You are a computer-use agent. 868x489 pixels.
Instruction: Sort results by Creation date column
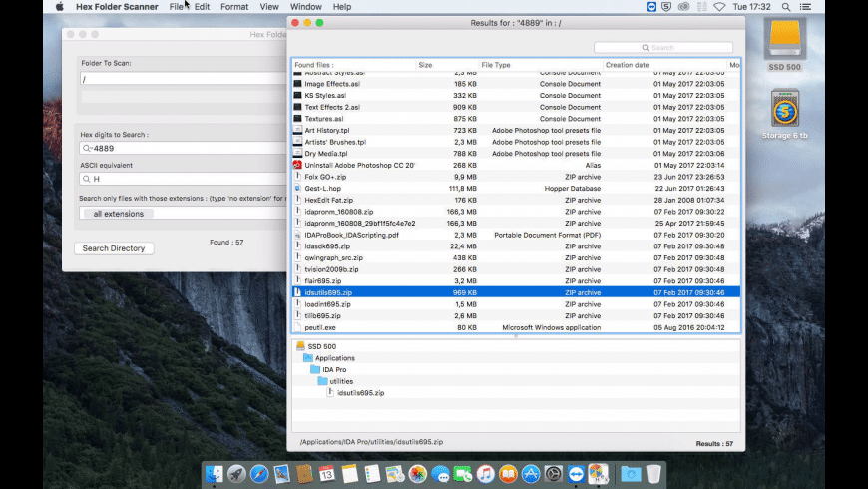pyautogui.click(x=627, y=65)
